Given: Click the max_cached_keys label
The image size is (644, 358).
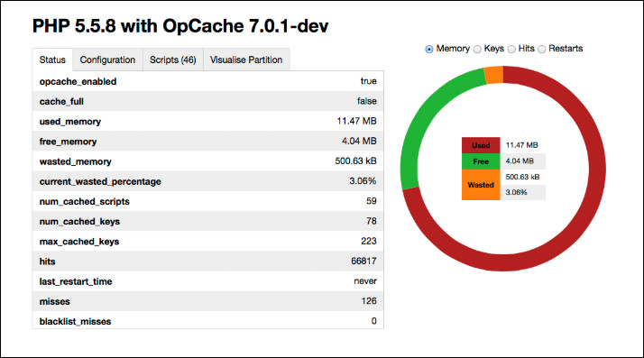Looking at the screenshot, I should coord(79,242).
